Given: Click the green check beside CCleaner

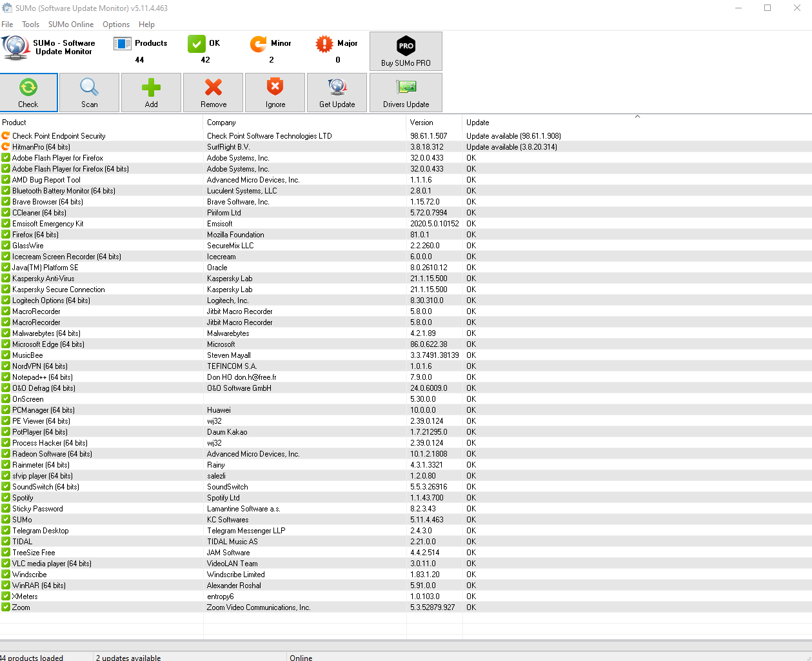Looking at the screenshot, I should pyautogui.click(x=6, y=213).
